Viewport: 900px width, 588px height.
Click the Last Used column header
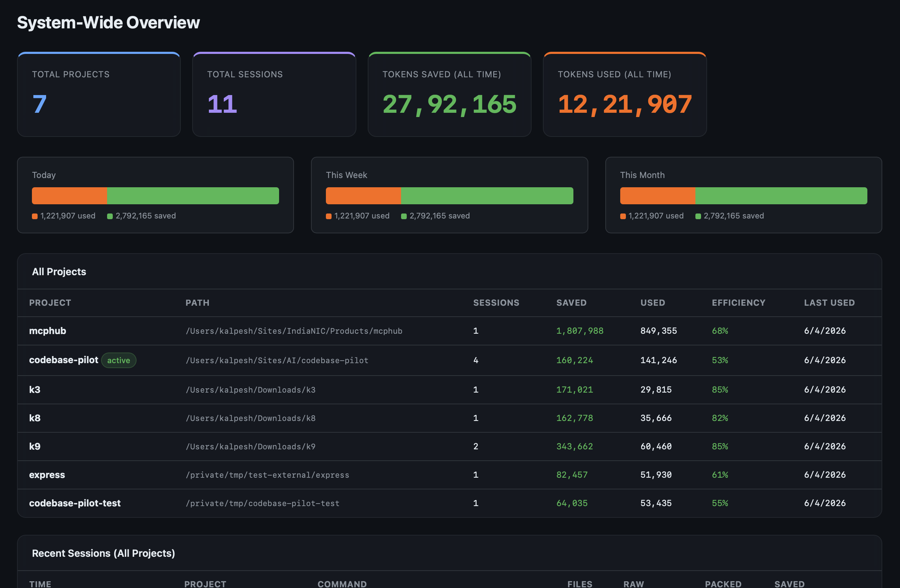coord(829,303)
